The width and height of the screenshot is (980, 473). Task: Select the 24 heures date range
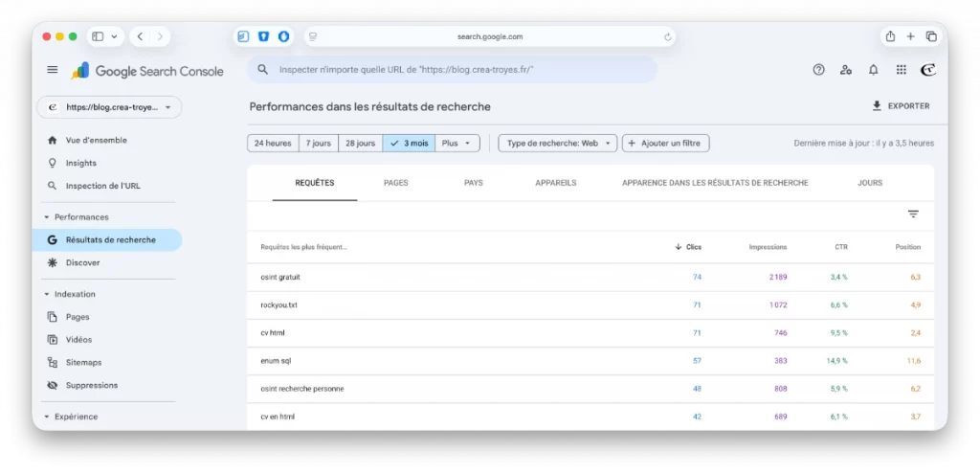[273, 144]
